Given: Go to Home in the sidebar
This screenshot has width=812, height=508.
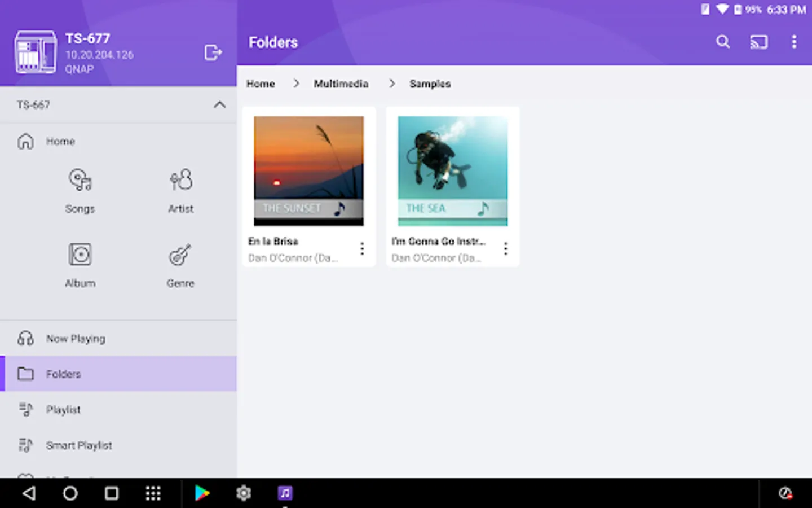Looking at the screenshot, I should point(118,141).
